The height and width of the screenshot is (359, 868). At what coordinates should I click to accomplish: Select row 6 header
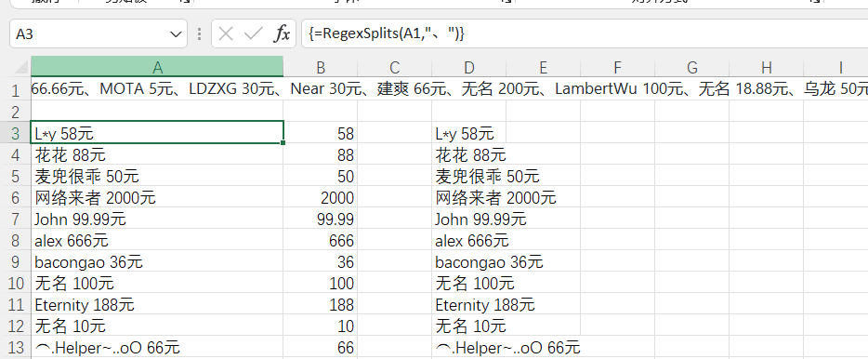pos(16,196)
